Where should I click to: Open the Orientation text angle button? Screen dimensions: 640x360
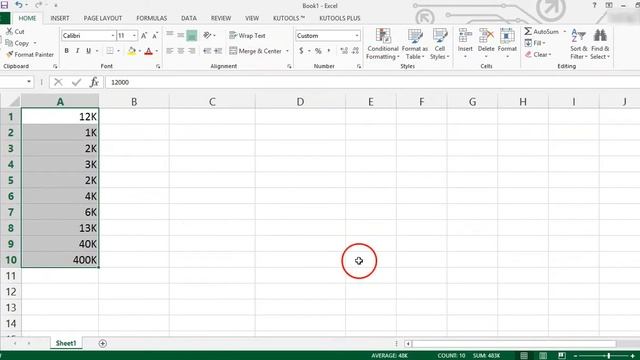pyautogui.click(x=209, y=36)
